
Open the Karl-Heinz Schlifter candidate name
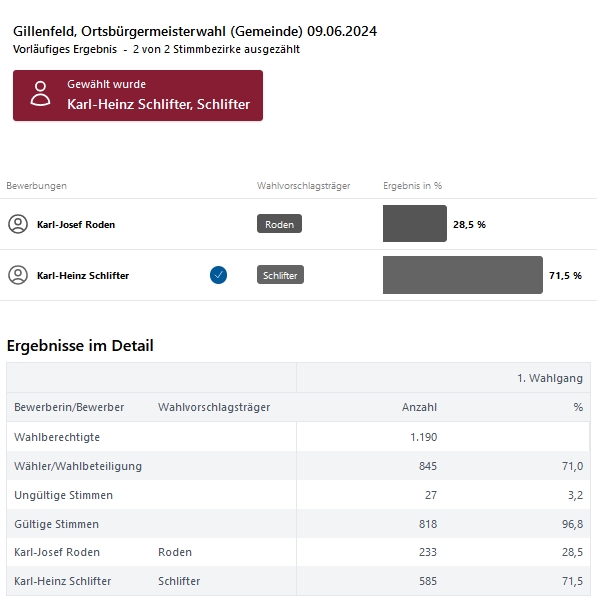pyautogui.click(x=83, y=275)
